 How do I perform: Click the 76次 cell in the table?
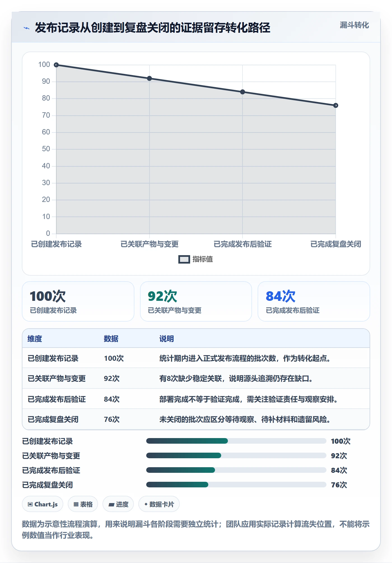tap(112, 419)
